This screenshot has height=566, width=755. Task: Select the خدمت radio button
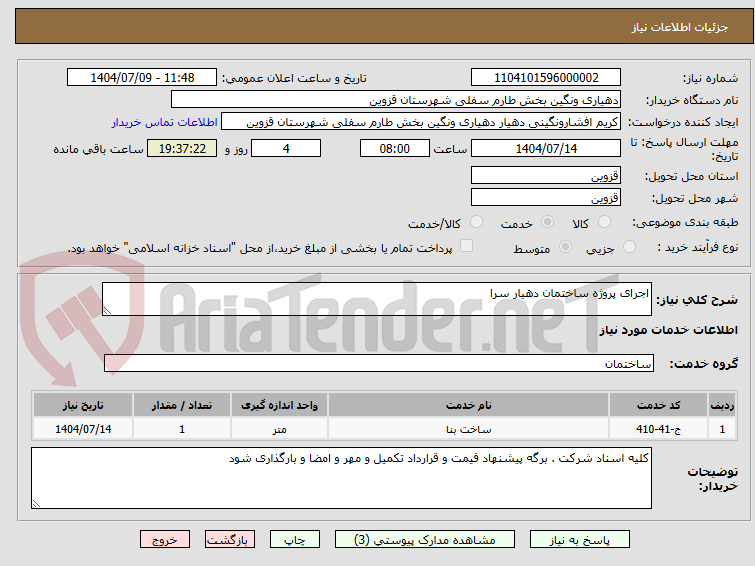[x=547, y=222]
